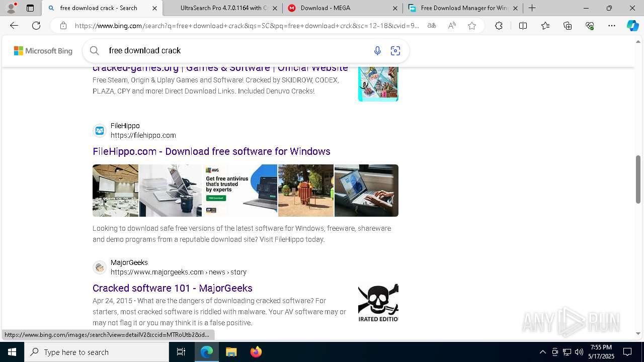Add this page to favorites star
The image size is (644, 362).
point(472,26)
